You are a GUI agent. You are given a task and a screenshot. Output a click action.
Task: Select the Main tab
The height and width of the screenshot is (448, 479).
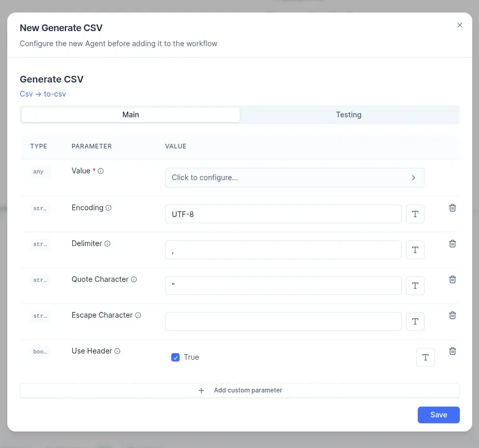click(131, 114)
